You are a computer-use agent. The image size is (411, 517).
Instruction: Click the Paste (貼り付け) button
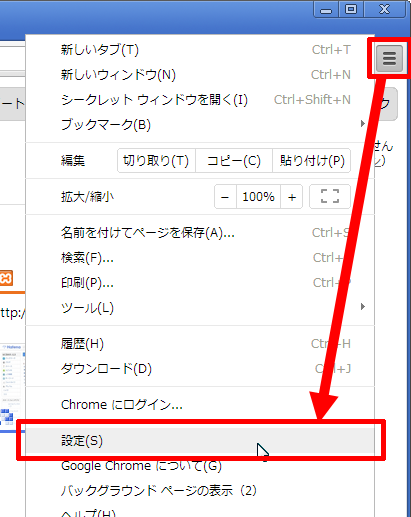(x=312, y=161)
